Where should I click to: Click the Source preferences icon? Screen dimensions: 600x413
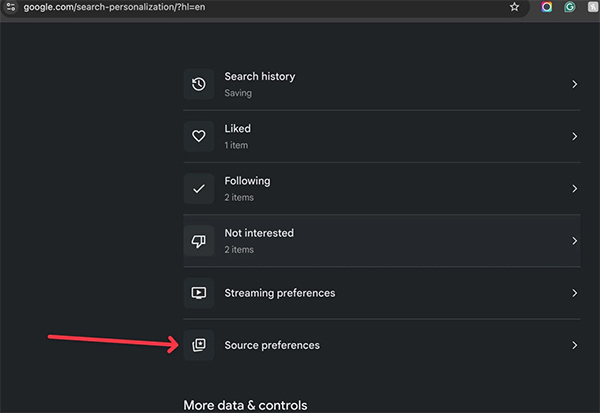(199, 345)
